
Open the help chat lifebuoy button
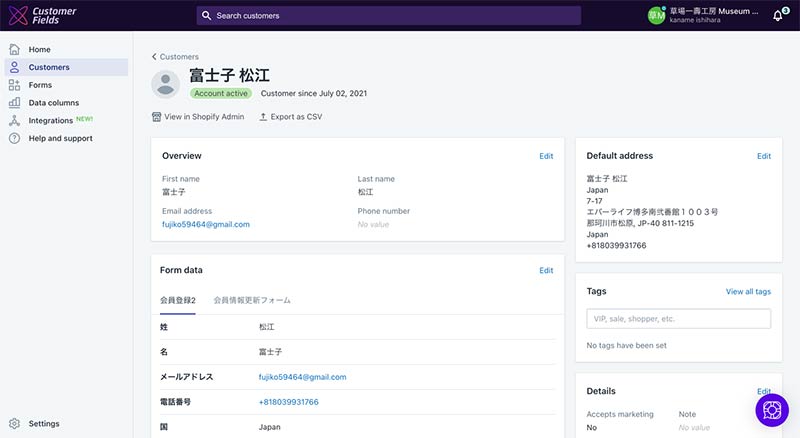tap(772, 410)
